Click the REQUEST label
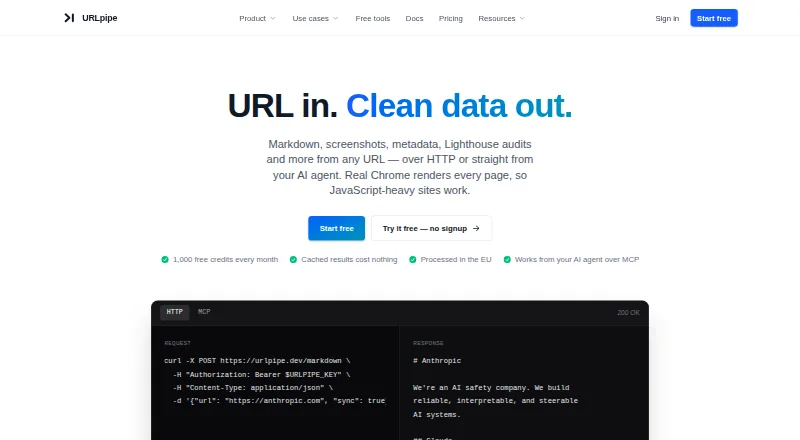Screen dimensions: 800x440 pyautogui.click(x=177, y=343)
